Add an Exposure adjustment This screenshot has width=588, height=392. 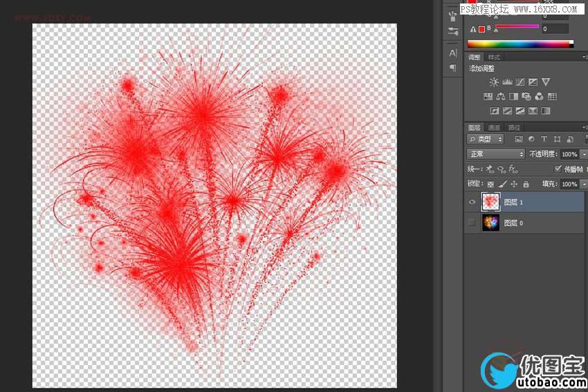533,82
